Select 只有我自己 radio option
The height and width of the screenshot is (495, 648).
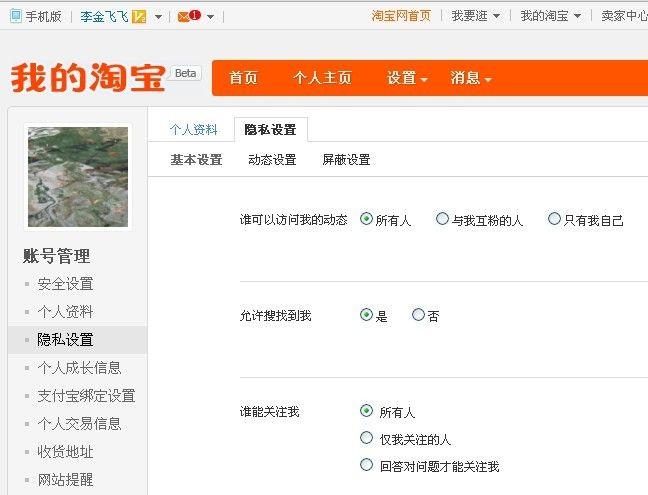[554, 218]
